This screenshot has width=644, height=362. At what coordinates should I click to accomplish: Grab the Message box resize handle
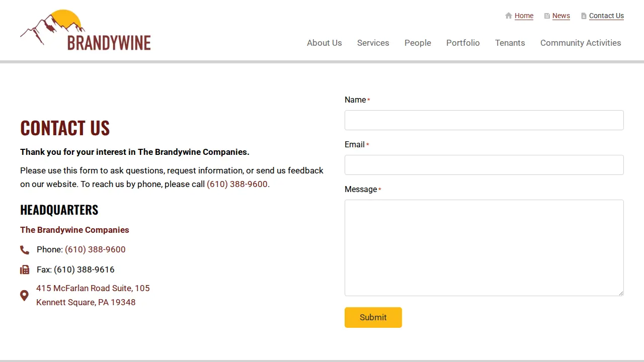(x=620, y=293)
